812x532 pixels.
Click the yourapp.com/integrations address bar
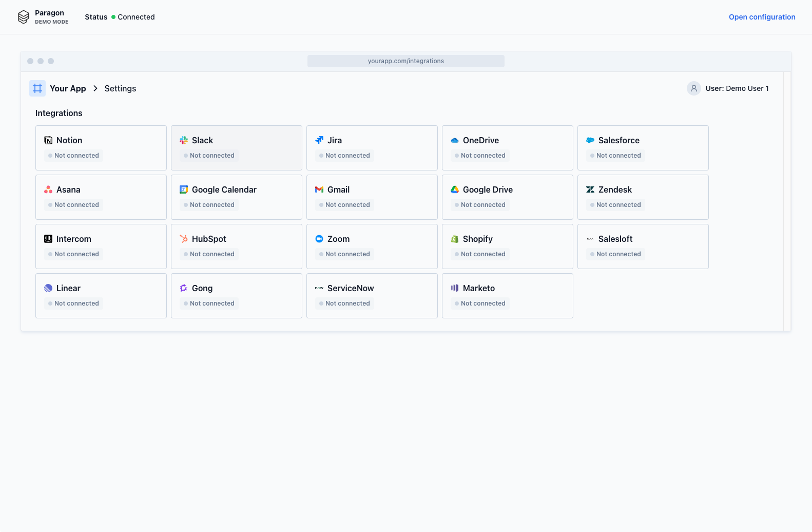(x=405, y=61)
